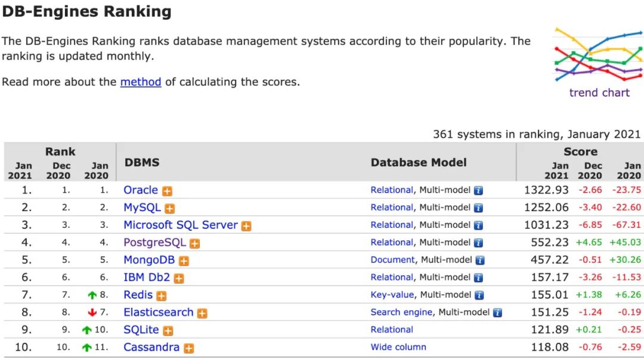Expand the plus icon beside Elasticsearch
The height and width of the screenshot is (359, 644).
[202, 313]
